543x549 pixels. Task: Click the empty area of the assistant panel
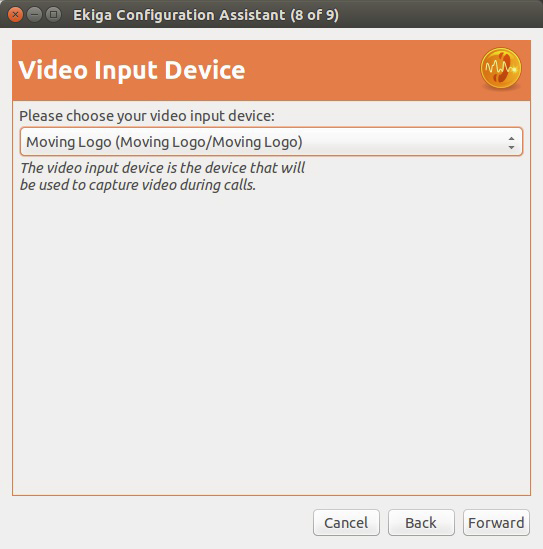coord(271,333)
